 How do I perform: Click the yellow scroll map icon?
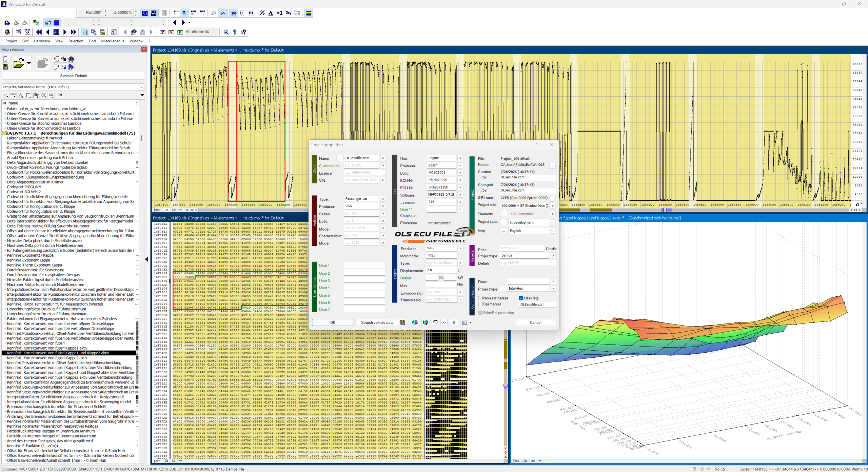[102, 32]
